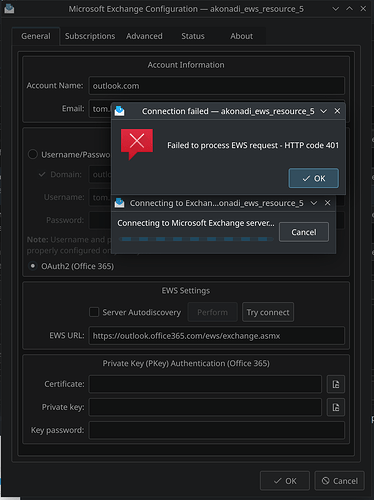374x500 pixels.
Task: Click OK in the Connection failed dialog
Action: pyautogui.click(x=314, y=178)
